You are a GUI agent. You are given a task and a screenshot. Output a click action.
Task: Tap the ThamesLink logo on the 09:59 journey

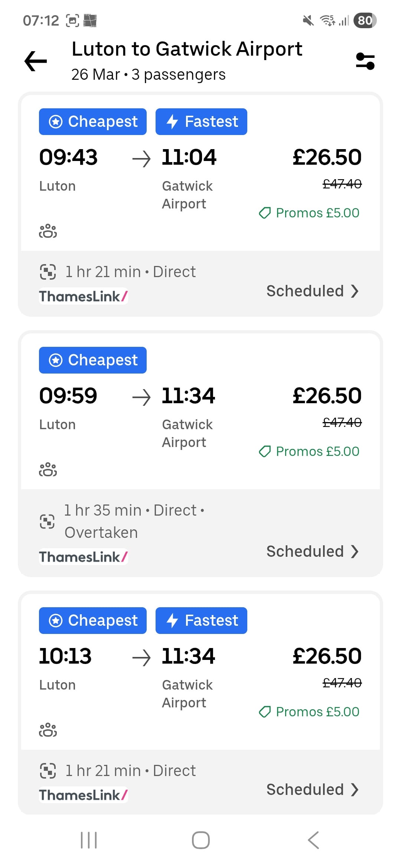(x=84, y=557)
